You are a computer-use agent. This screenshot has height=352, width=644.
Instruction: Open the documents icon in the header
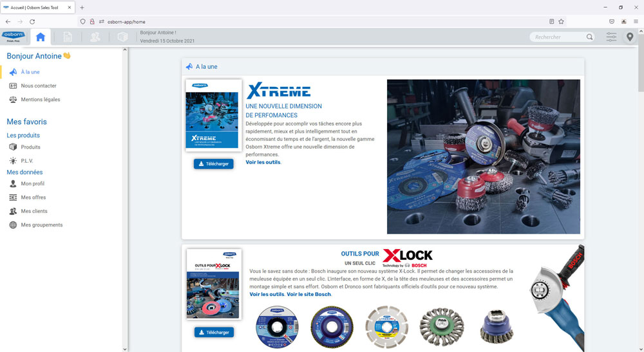68,37
